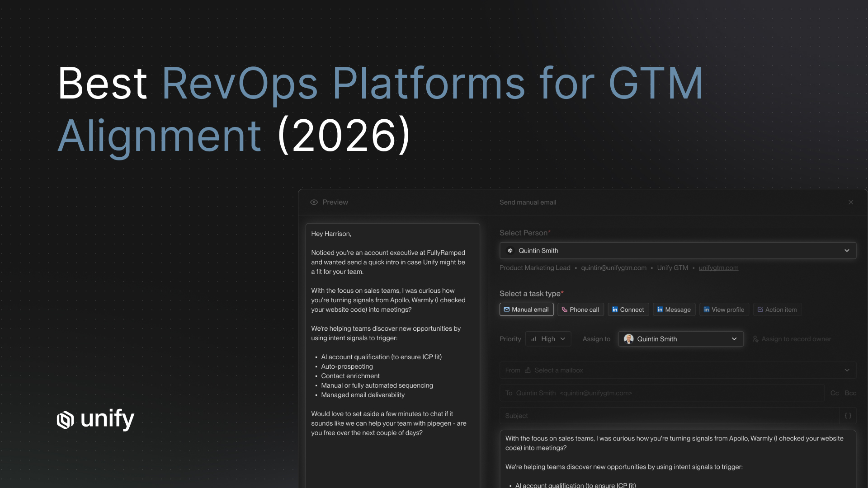Screen dimensions: 868x488
Task: Select the Manual email task type
Action: (526, 310)
